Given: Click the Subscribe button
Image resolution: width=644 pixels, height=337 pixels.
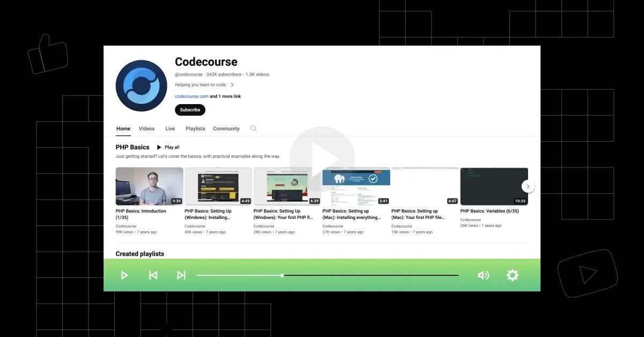Looking at the screenshot, I should tap(190, 110).
